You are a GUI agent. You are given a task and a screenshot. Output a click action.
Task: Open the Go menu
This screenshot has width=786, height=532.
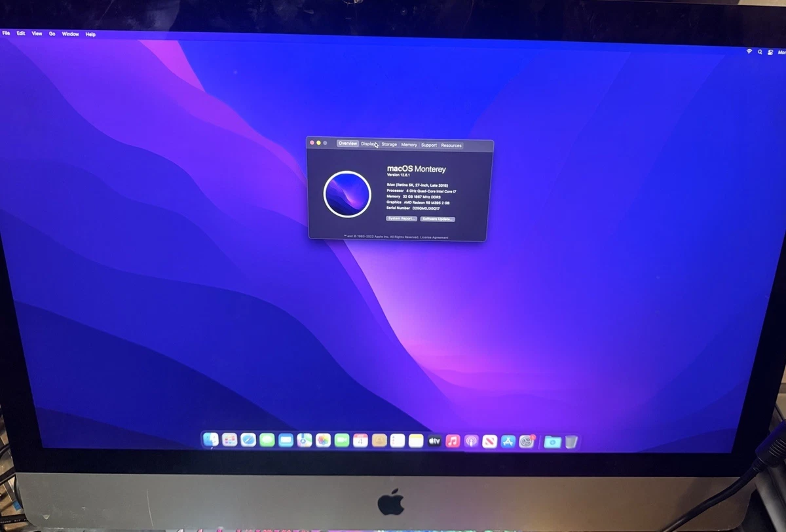pos(52,33)
